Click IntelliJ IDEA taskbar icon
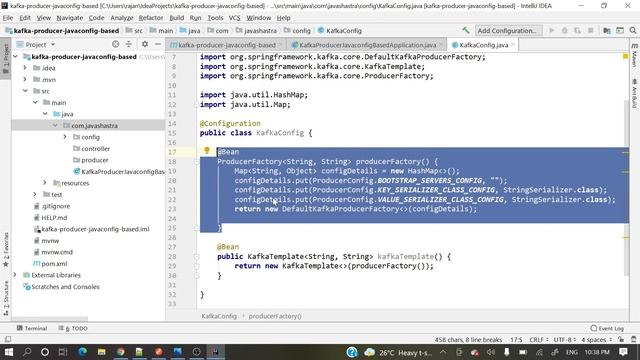The width and height of the screenshot is (640, 360). click(x=215, y=352)
